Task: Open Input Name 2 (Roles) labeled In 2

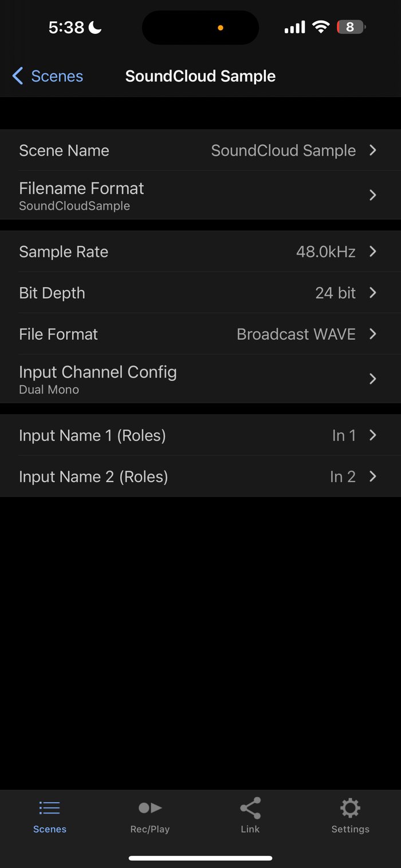Action: pyautogui.click(x=200, y=476)
